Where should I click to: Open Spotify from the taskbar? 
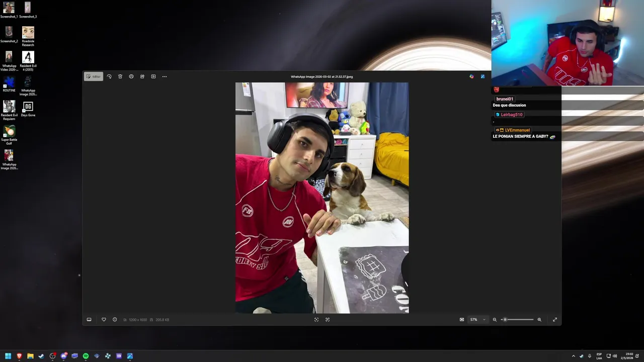coord(86,356)
